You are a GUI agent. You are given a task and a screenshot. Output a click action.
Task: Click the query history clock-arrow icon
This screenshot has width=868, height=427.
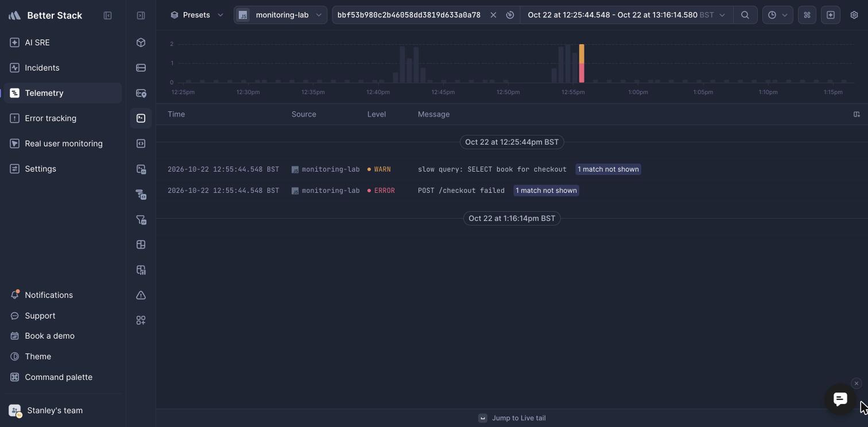510,15
